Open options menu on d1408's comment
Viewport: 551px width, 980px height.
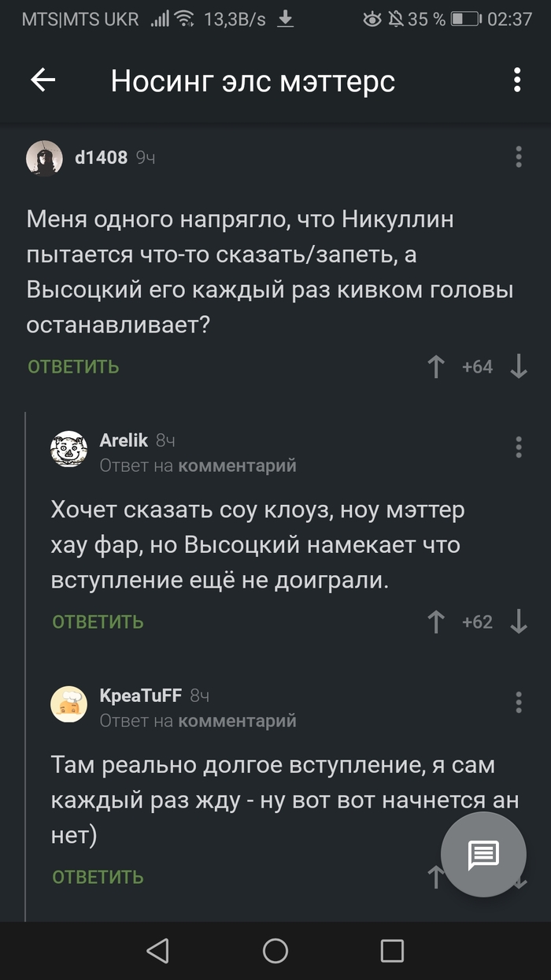[x=518, y=157]
